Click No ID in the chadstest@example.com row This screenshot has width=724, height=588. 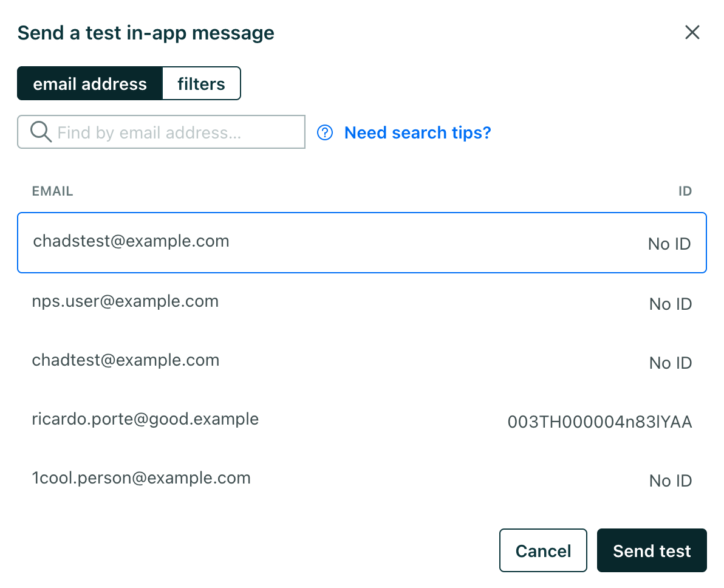tap(669, 244)
